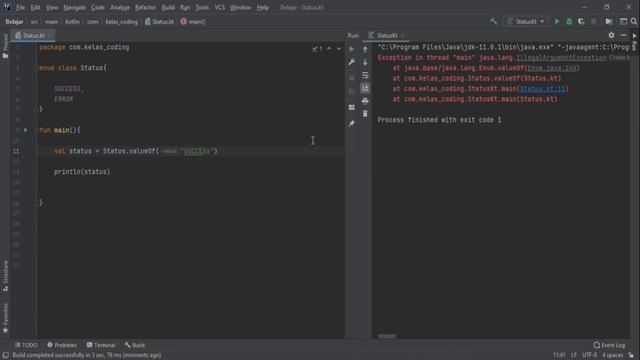Click the Stop icon in Run panel
Image resolution: width=640 pixels, height=360 pixels.
click(x=351, y=78)
